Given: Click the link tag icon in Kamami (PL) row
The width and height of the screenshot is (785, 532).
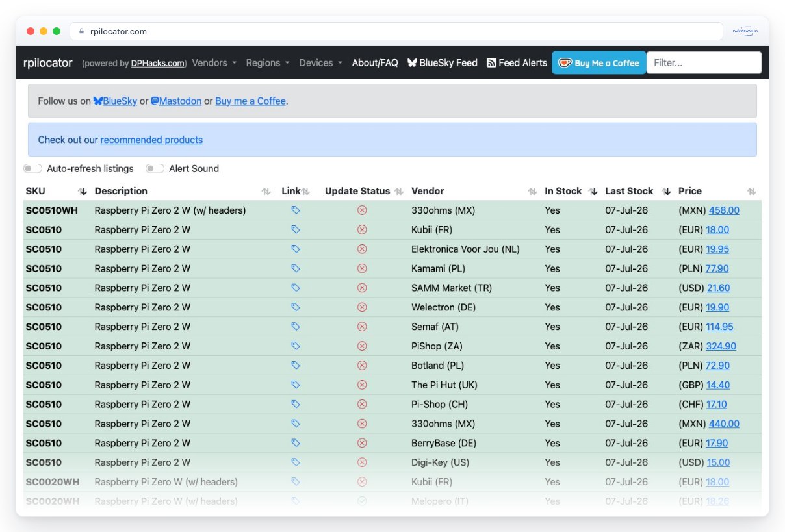Looking at the screenshot, I should pyautogui.click(x=295, y=268).
